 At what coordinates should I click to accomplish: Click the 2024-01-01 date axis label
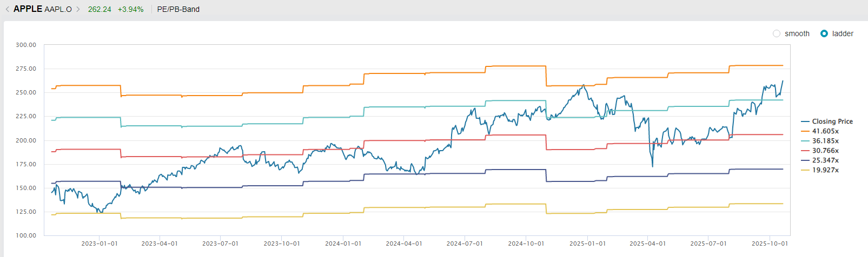[343, 244]
